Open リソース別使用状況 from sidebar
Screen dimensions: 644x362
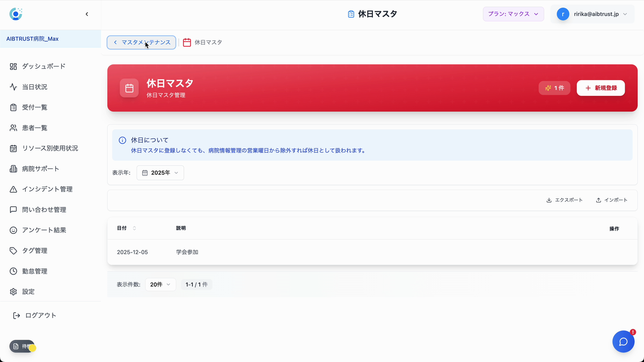[49, 148]
